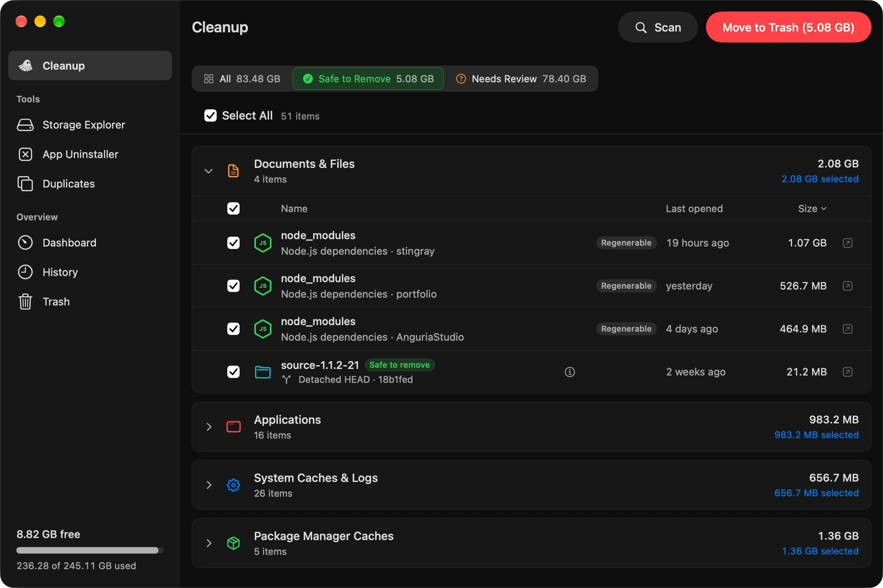Uncheck the Select All checkbox
This screenshot has width=883, height=588.
(x=211, y=115)
